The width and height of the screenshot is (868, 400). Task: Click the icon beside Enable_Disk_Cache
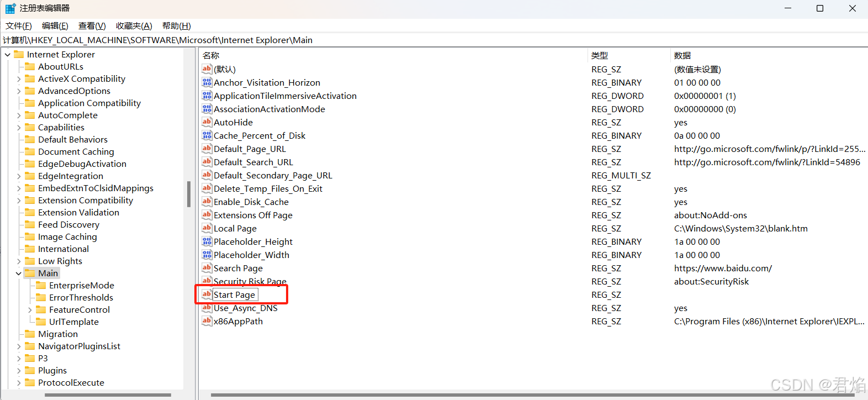point(207,202)
